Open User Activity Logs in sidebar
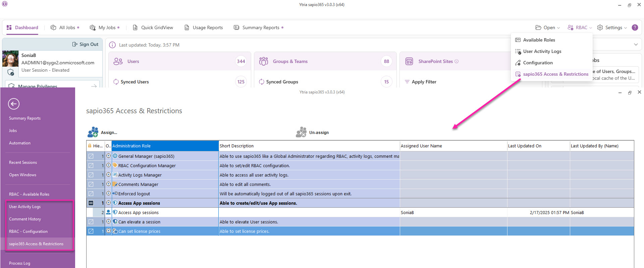 coord(25,207)
